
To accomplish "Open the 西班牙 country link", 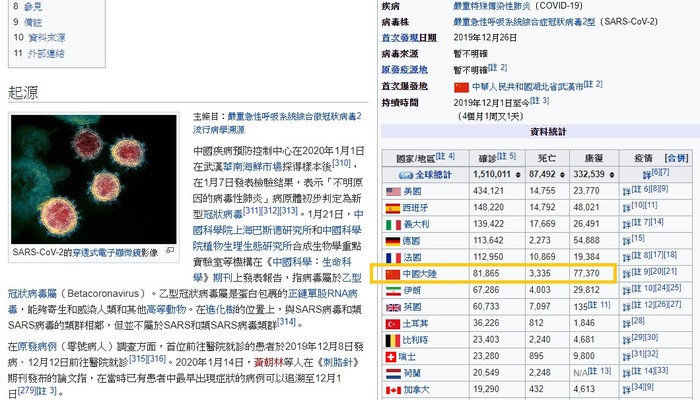I will pos(415,208).
